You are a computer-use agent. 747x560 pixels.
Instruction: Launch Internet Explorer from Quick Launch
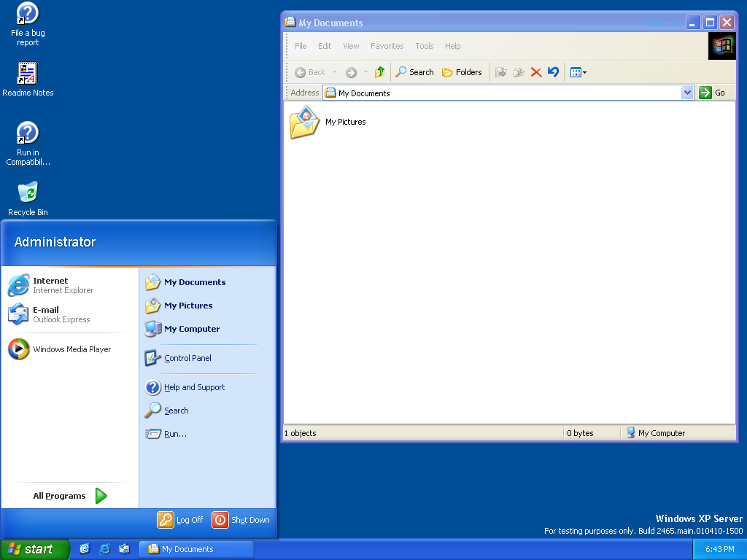pos(104,549)
